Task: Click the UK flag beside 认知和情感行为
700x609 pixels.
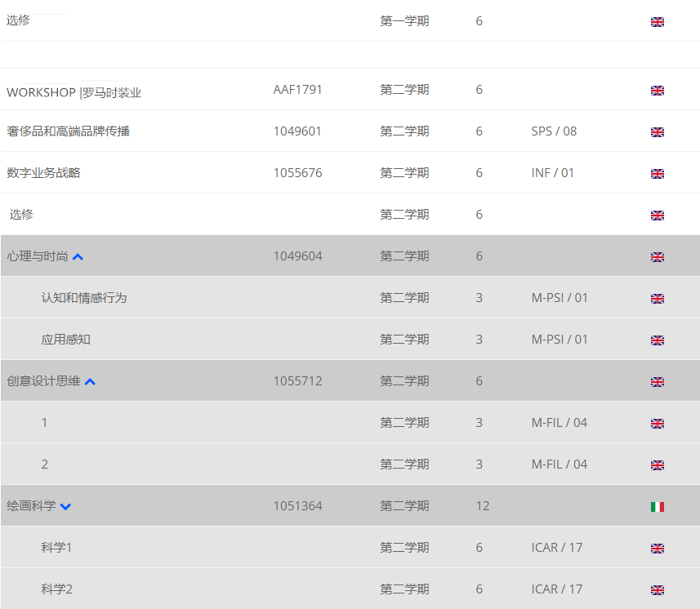Action: [x=657, y=299]
